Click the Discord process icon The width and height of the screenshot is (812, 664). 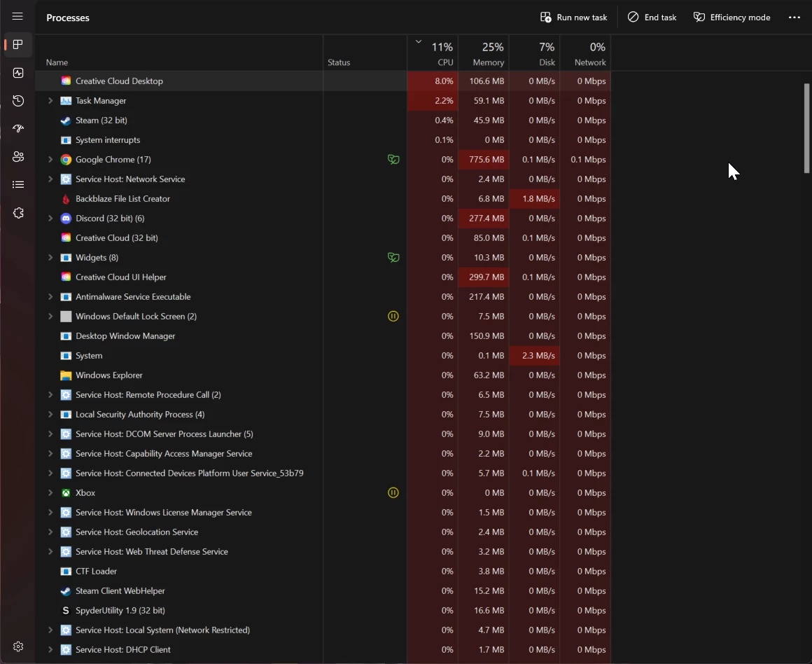click(66, 219)
